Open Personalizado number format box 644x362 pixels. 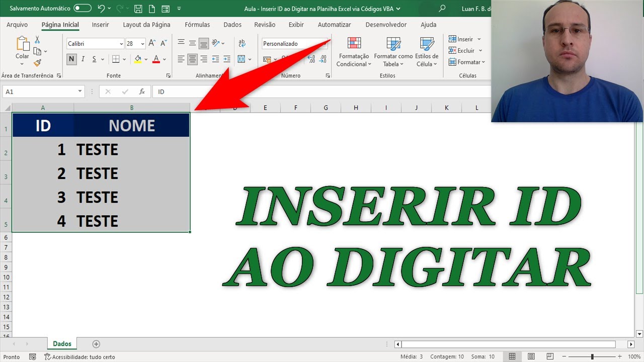(x=294, y=44)
